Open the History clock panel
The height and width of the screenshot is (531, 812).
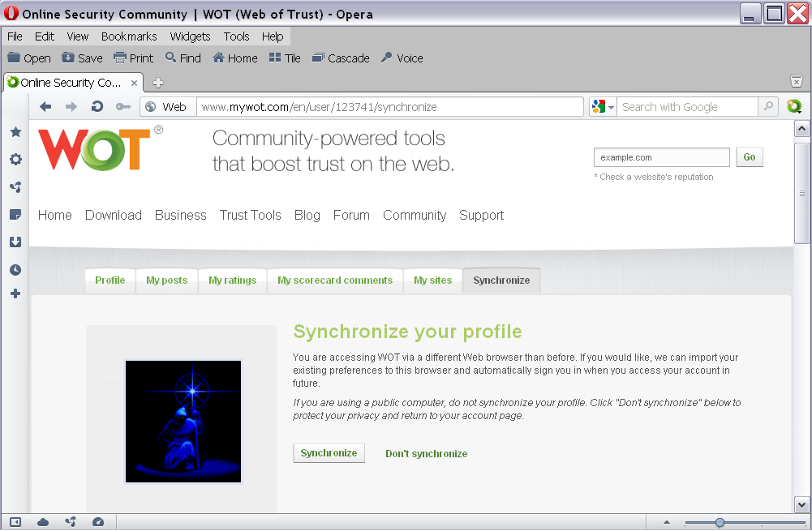coord(15,270)
